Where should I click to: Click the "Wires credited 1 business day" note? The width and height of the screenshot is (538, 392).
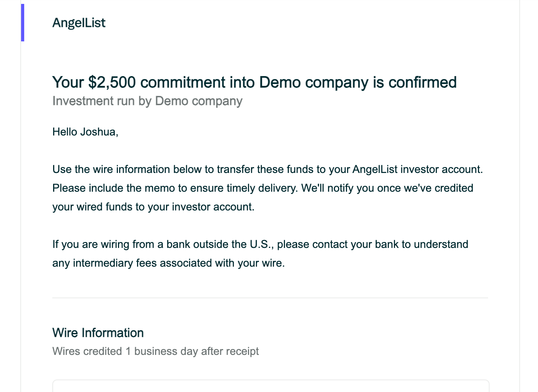(x=155, y=351)
